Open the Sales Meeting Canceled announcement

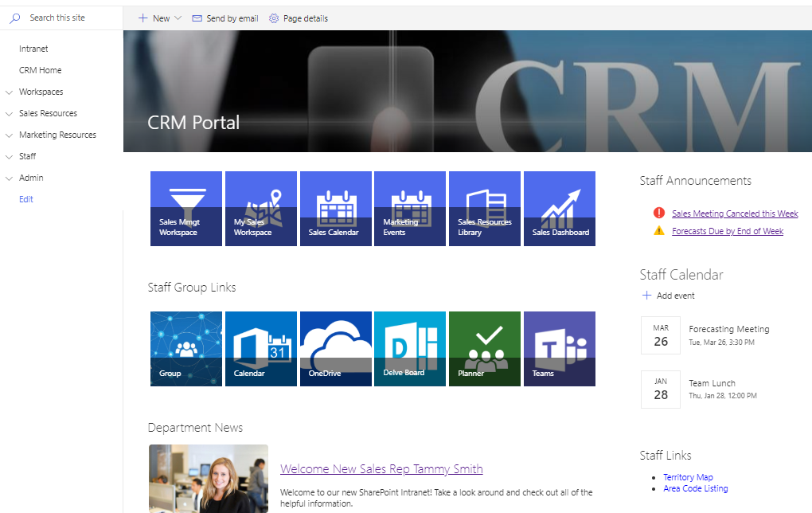[734, 213]
